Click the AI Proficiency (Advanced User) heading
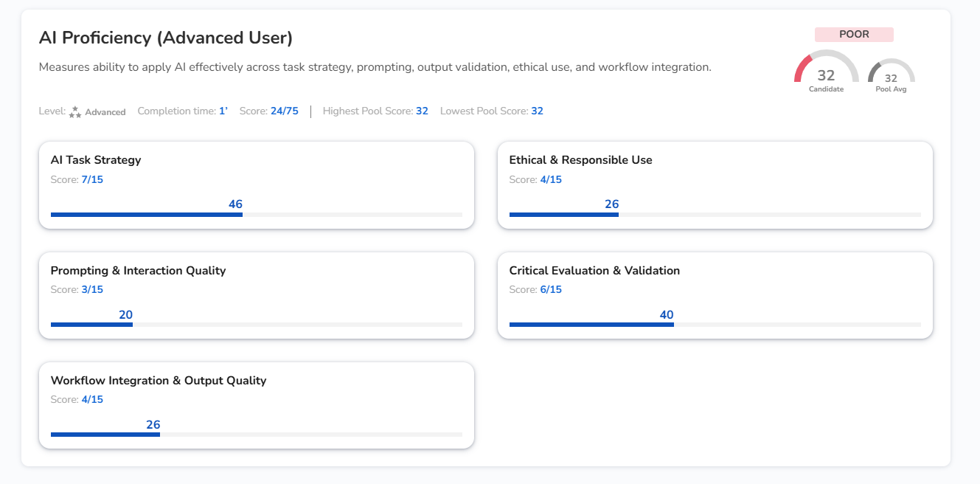 point(166,38)
